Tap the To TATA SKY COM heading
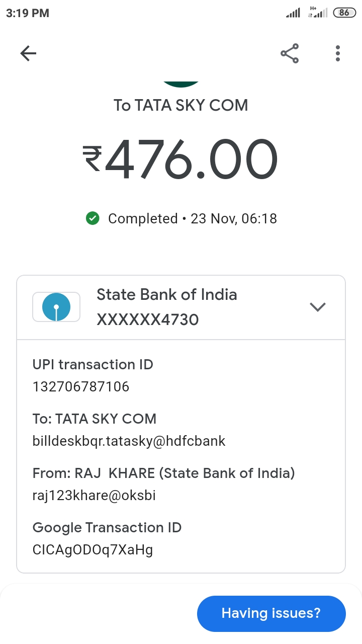Viewport: 362px width, 644px height. click(x=180, y=106)
